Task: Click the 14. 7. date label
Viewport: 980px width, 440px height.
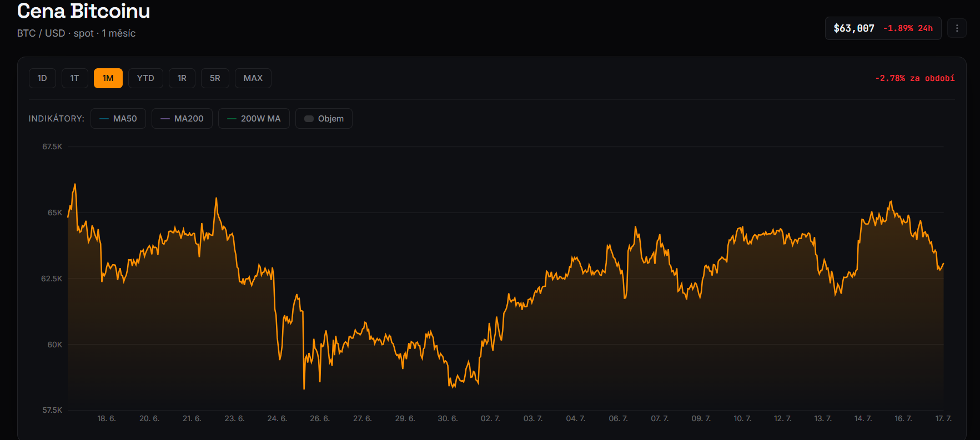Action: [x=863, y=418]
